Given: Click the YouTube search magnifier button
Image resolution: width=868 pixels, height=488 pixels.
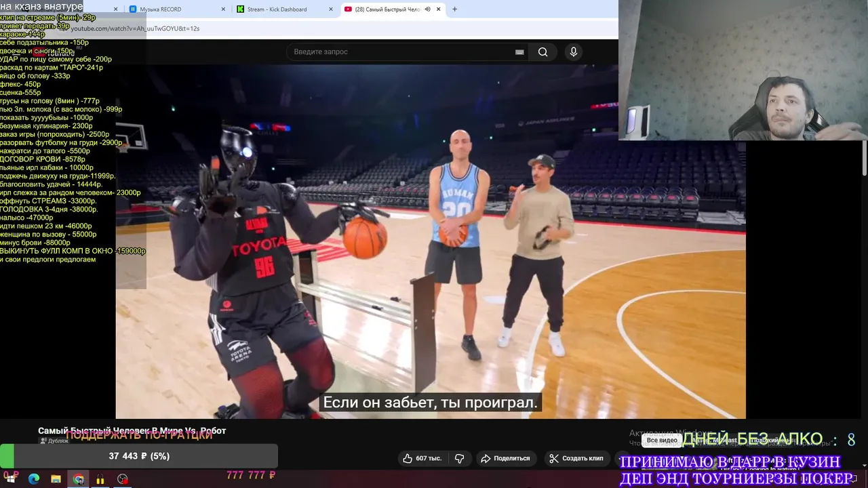Looking at the screenshot, I should [542, 52].
